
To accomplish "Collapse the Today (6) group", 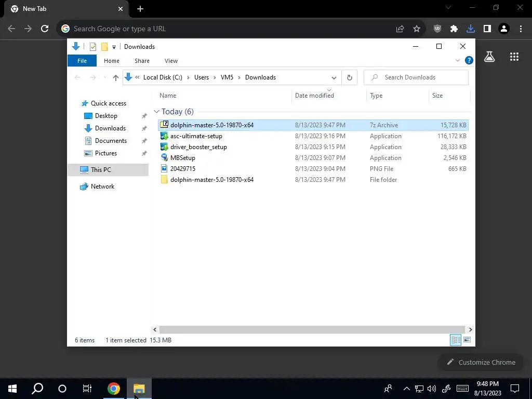I will point(156,112).
